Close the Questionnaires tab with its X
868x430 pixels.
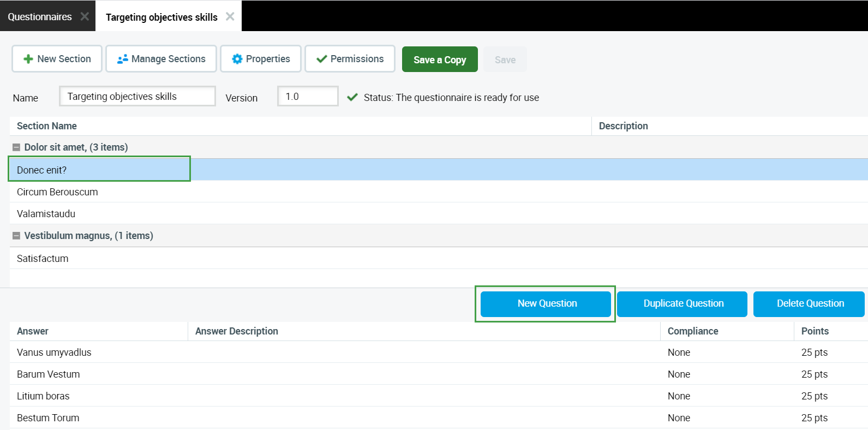coord(85,16)
